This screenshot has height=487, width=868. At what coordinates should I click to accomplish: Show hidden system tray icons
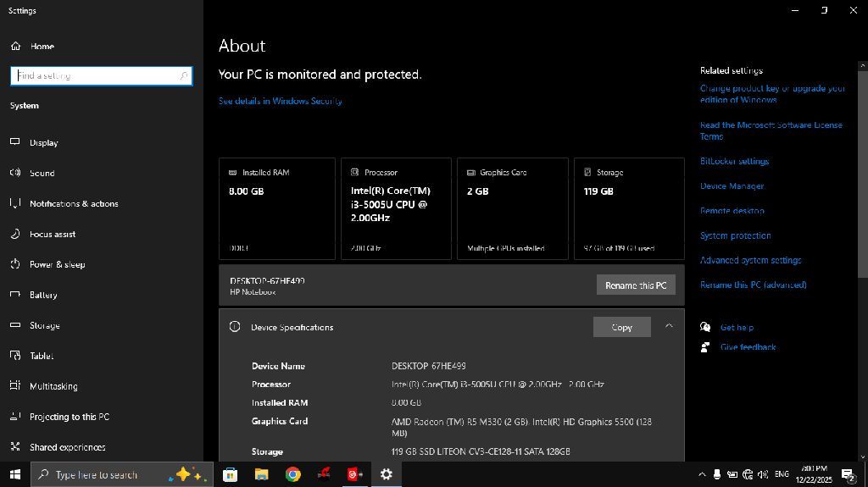point(702,474)
